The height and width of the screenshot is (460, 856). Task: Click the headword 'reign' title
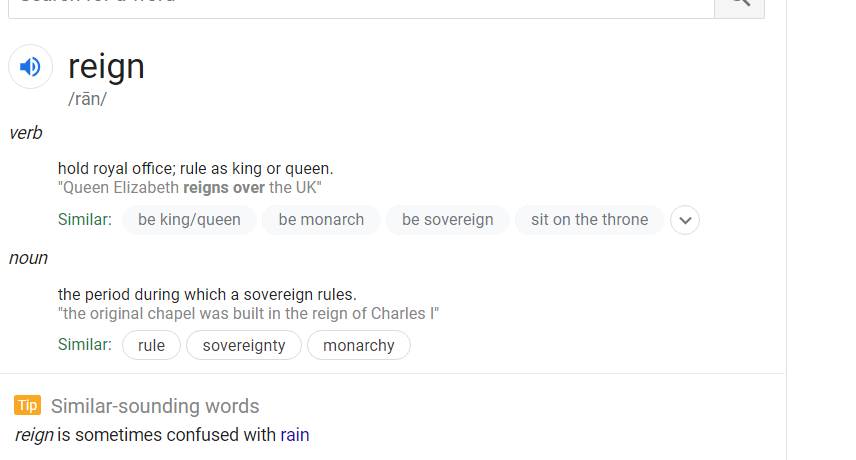(106, 67)
